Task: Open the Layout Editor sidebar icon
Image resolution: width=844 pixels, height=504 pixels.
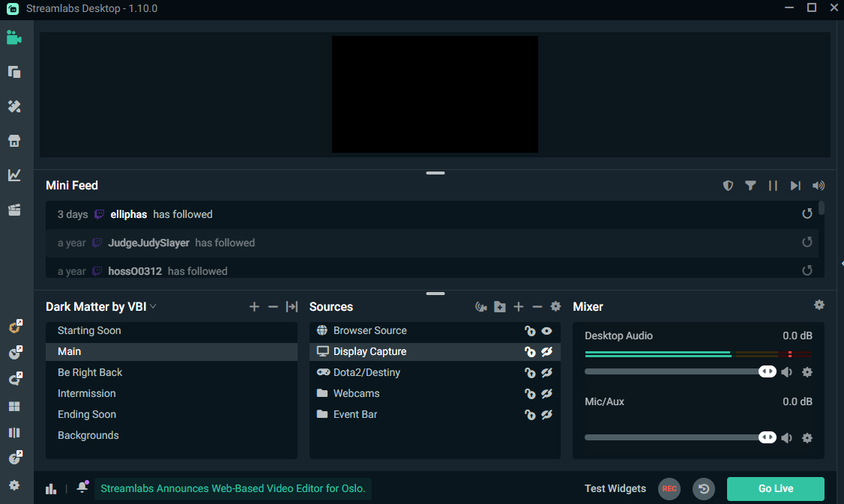Action: (x=14, y=72)
